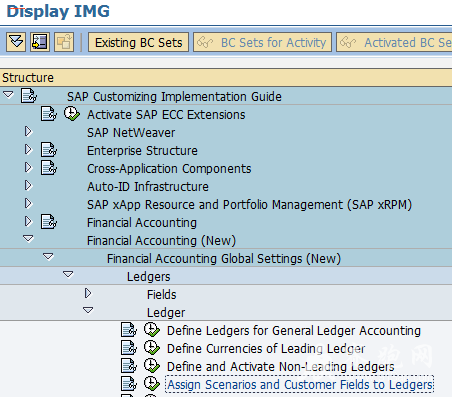This screenshot has height=397, width=452.
Task: Select the Fields row text
Action: [161, 295]
